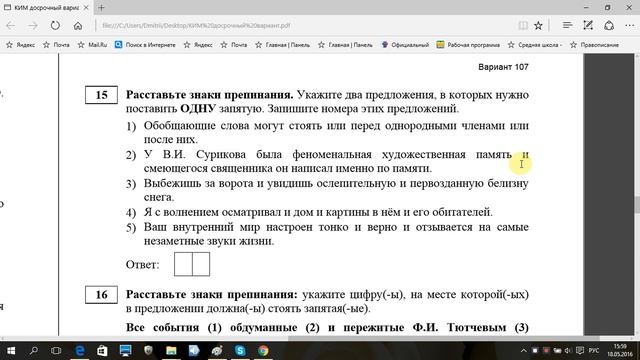Open Правописание bookmark
The width and height of the screenshot is (640, 360).
click(594, 45)
